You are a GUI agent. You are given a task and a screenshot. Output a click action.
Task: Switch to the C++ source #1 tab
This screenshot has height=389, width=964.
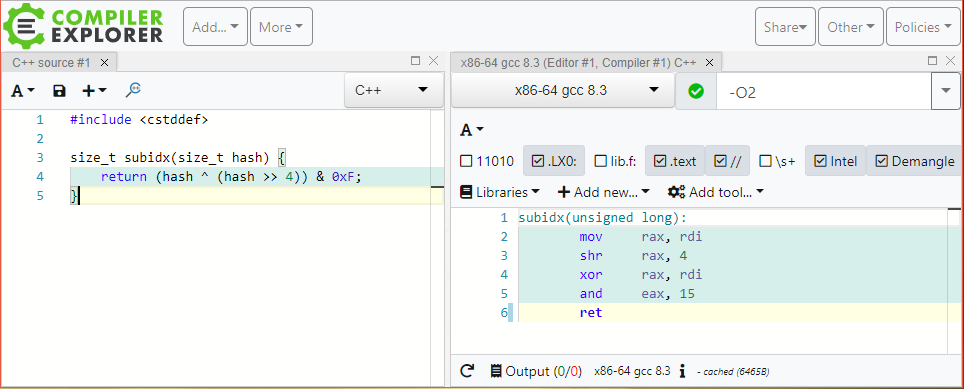[x=51, y=63]
